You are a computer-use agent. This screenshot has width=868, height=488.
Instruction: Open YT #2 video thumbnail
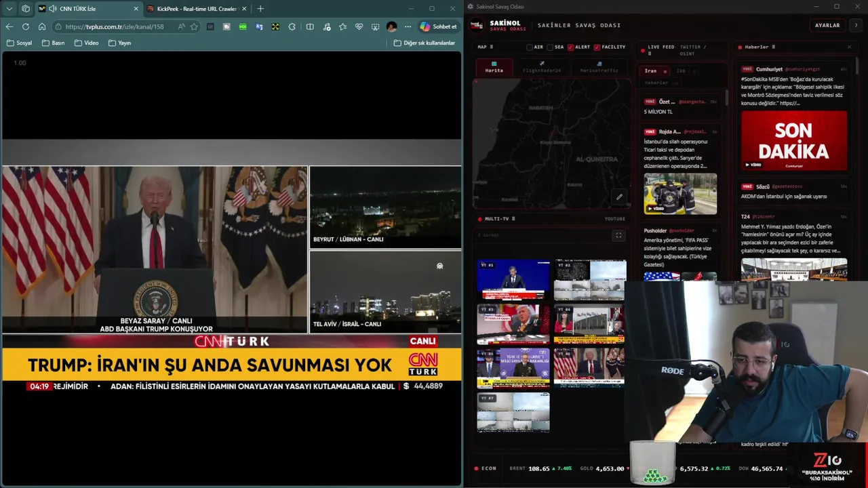[589, 279]
